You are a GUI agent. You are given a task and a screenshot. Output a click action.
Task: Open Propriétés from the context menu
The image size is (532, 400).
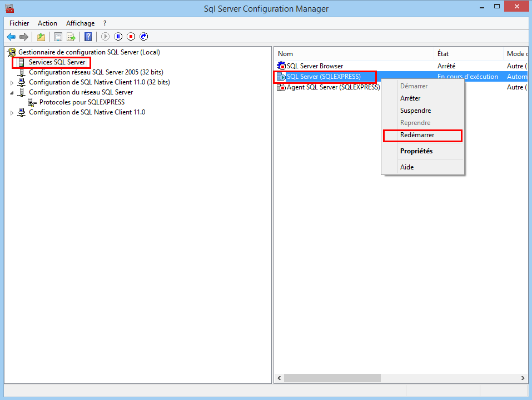(422, 151)
